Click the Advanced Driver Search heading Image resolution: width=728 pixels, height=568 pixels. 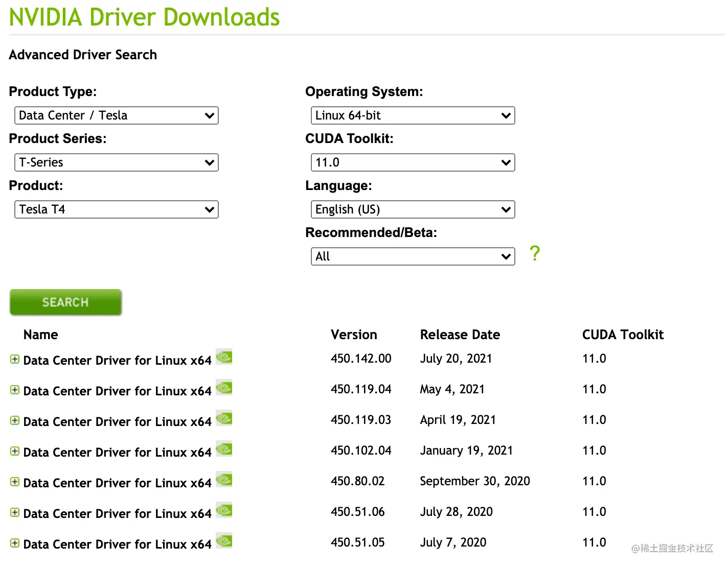(x=83, y=55)
